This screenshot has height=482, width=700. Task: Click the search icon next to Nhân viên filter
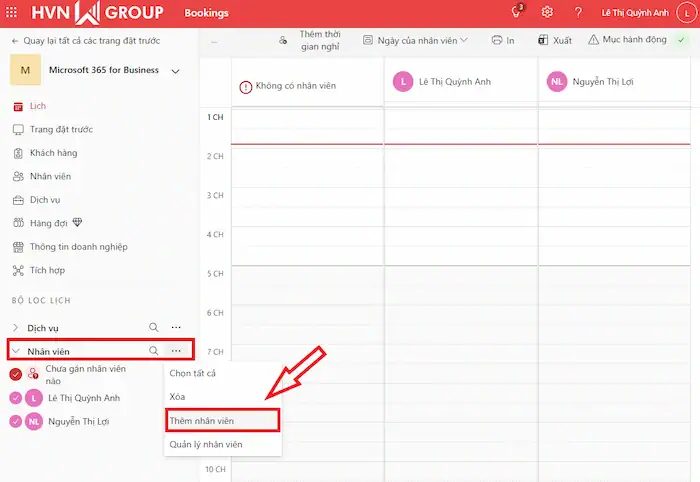(153, 351)
